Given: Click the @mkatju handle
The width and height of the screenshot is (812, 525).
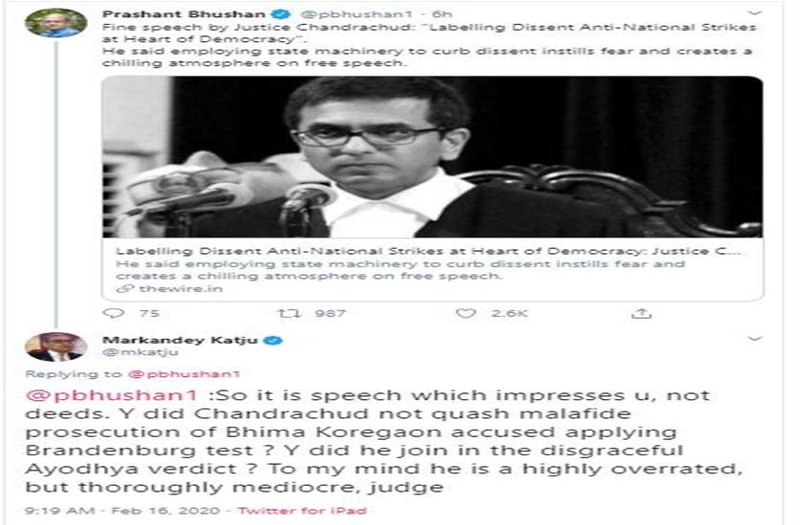Looking at the screenshot, I should coord(140,353).
